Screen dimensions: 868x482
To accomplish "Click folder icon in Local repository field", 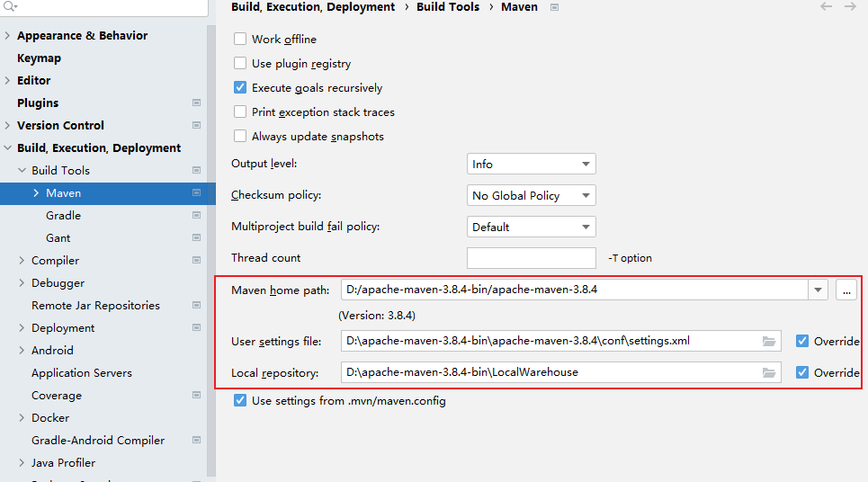I will [x=768, y=372].
